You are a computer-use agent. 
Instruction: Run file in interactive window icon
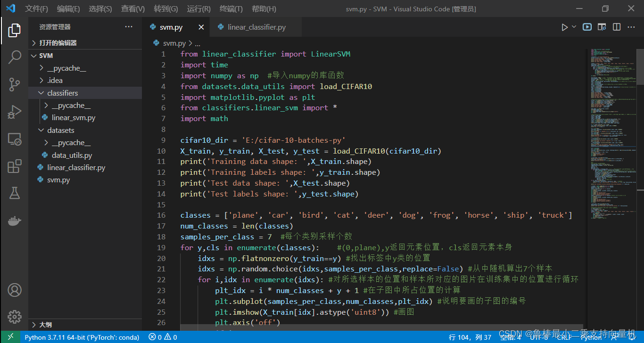tap(587, 27)
